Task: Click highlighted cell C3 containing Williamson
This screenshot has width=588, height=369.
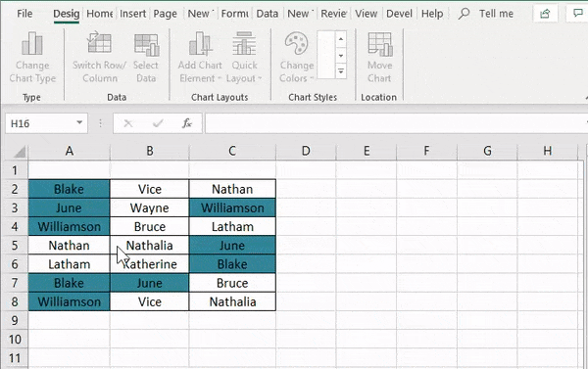Action: pos(232,208)
